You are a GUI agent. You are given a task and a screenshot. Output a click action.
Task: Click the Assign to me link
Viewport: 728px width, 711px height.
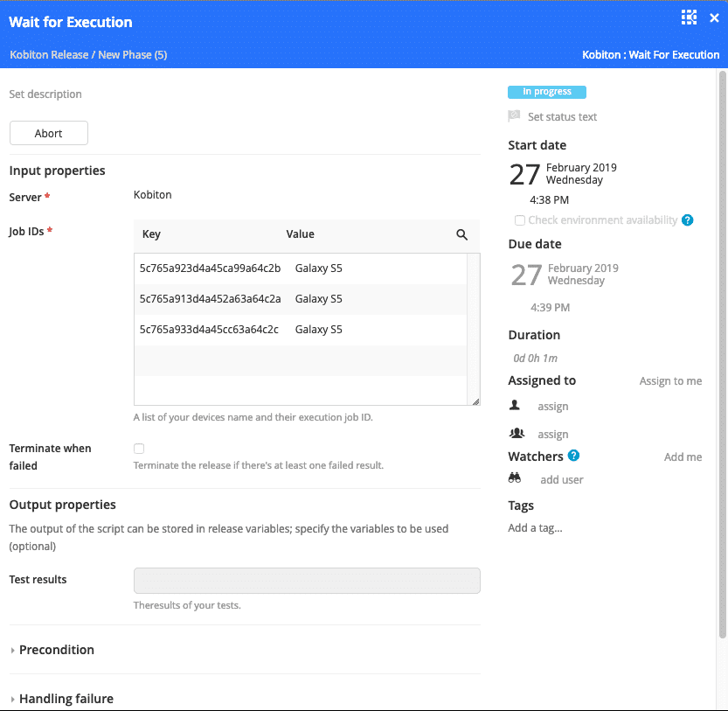(670, 381)
